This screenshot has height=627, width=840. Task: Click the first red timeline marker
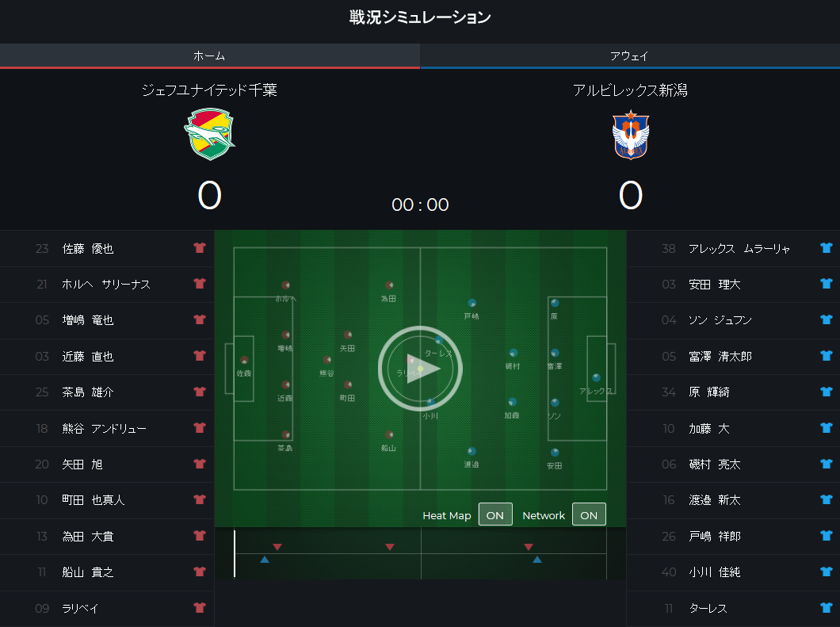pos(277,547)
